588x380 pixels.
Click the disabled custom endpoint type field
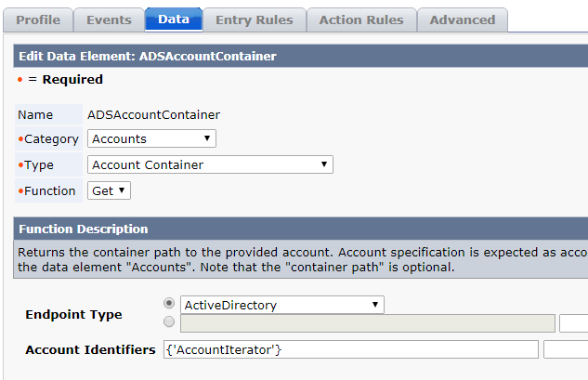[x=368, y=323]
